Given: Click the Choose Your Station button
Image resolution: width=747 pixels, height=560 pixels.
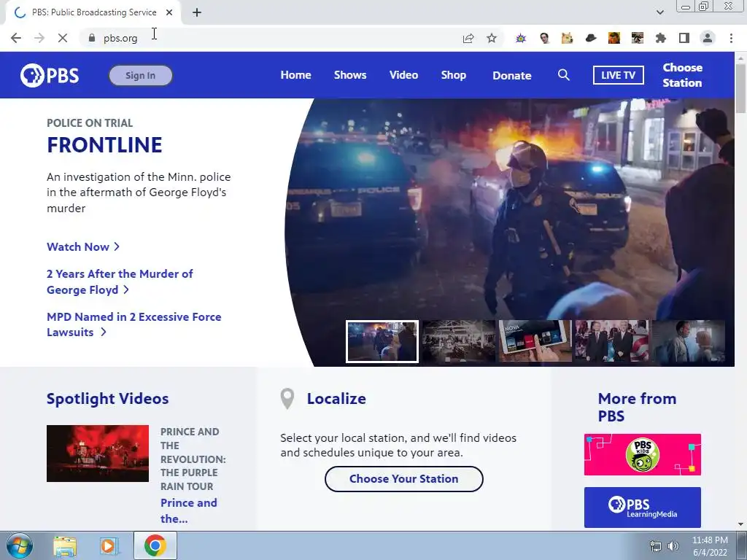Looking at the screenshot, I should (404, 478).
